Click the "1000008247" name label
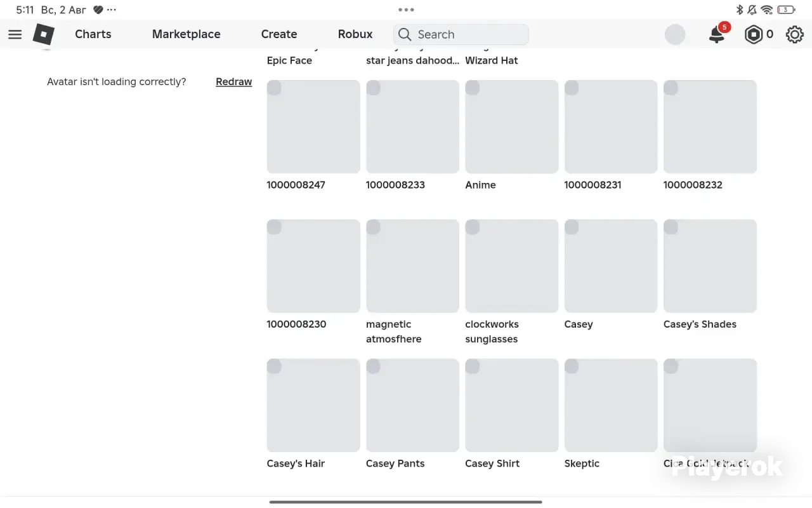The image size is (812, 508). point(296,185)
